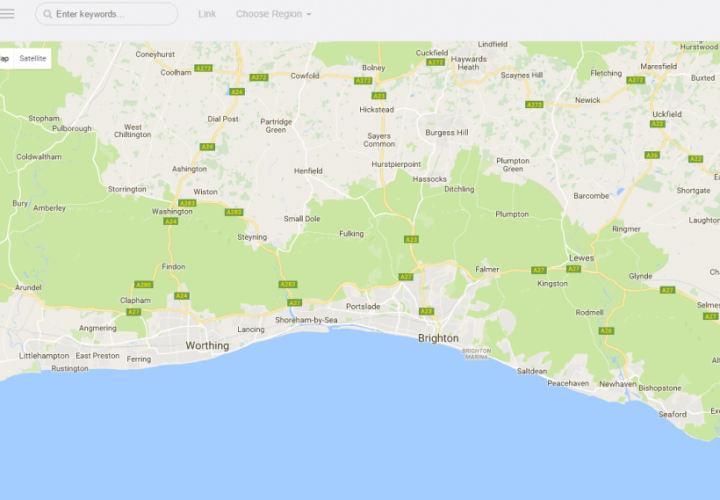Click the Haywards Heath label
720x500 pixels.
[468, 63]
